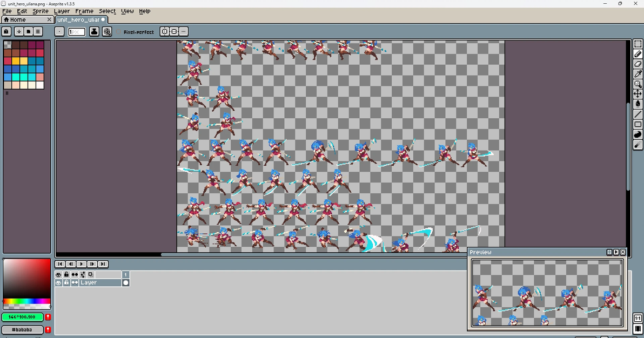Screen dimensions: 644x338
Task: Hide the Layer layer eye icon
Action: (58, 282)
